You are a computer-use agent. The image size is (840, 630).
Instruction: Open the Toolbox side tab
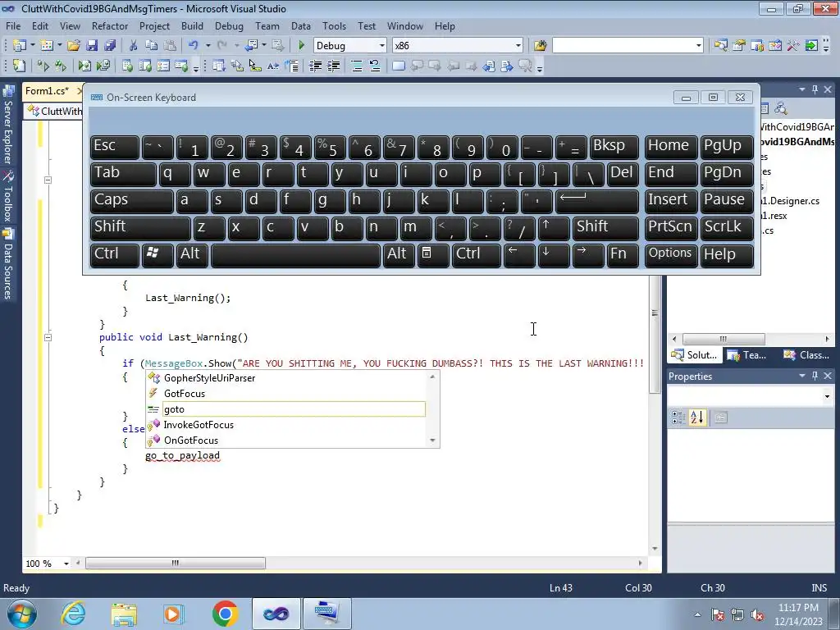8,197
